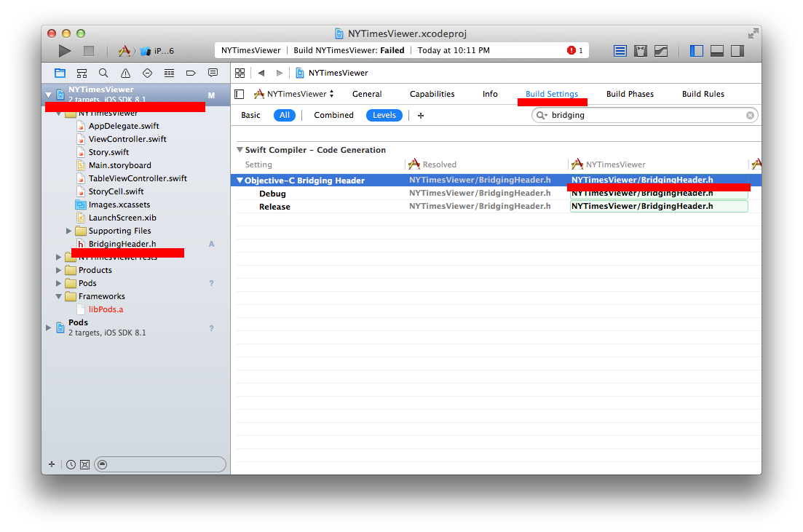Image resolution: width=803 pixels, height=532 pixels.
Task: Open the scheme selector in the toolbar
Action: tap(146, 51)
